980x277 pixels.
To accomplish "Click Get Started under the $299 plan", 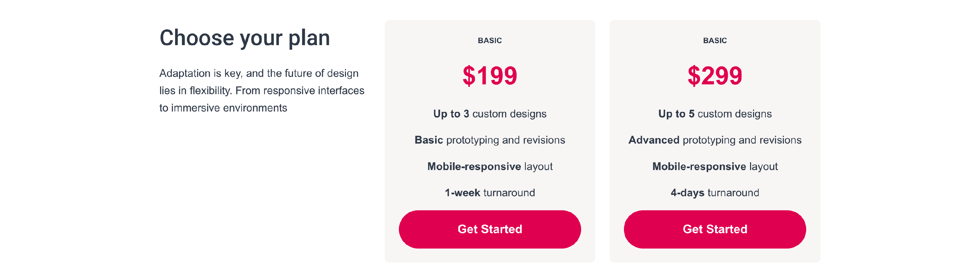I will pos(714,229).
